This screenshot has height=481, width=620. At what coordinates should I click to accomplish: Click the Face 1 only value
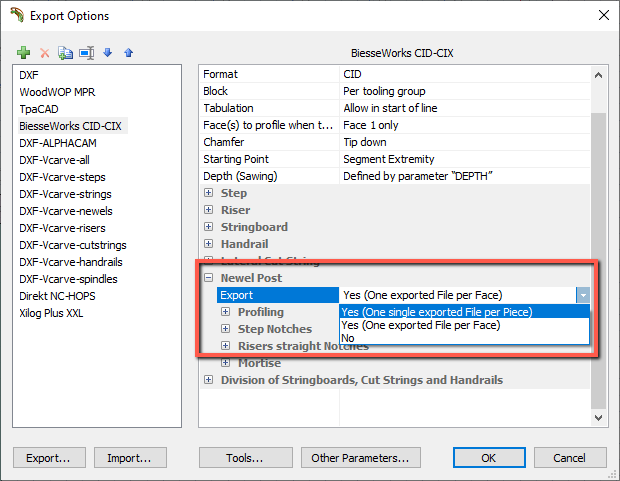coord(464,125)
